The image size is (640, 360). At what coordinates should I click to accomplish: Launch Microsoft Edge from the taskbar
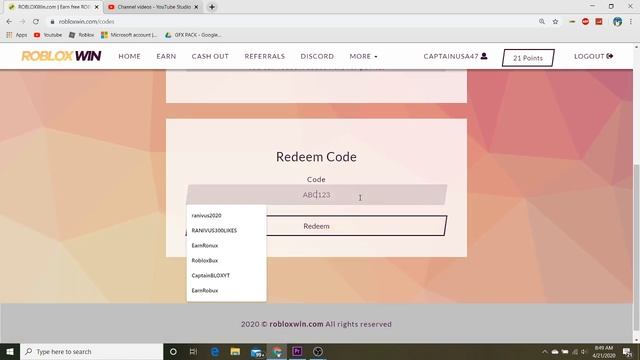tap(215, 351)
